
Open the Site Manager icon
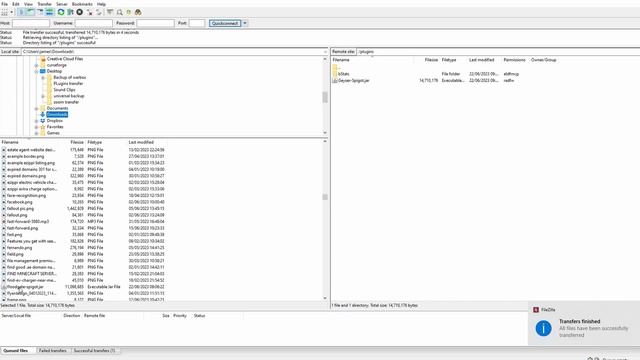click(x=4, y=12)
